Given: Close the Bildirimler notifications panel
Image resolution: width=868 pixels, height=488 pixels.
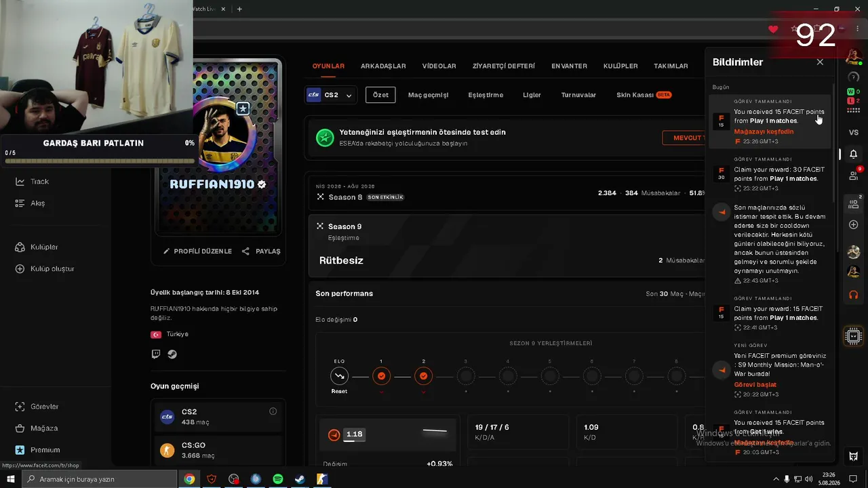Looking at the screenshot, I should pos(820,62).
